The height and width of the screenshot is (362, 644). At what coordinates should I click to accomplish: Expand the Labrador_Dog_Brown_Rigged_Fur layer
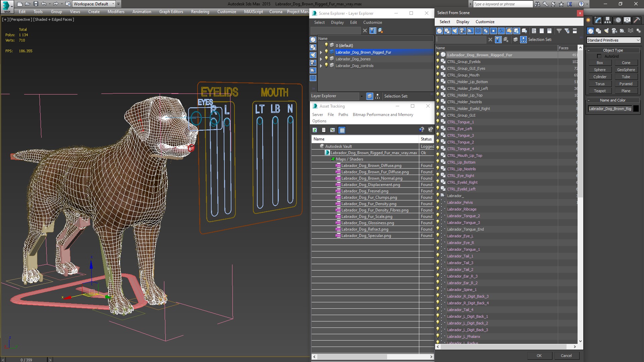pos(321,52)
